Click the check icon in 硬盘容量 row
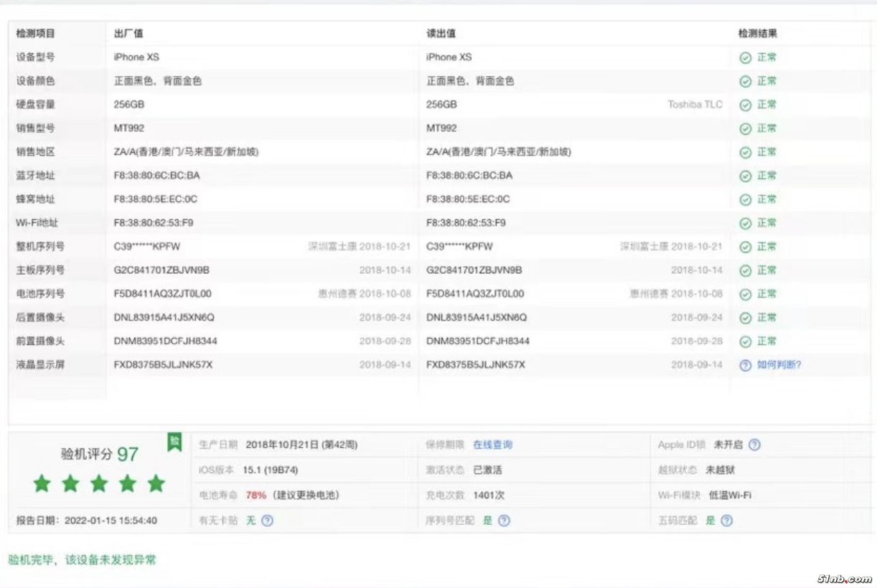This screenshot has width=877, height=588. point(745,105)
